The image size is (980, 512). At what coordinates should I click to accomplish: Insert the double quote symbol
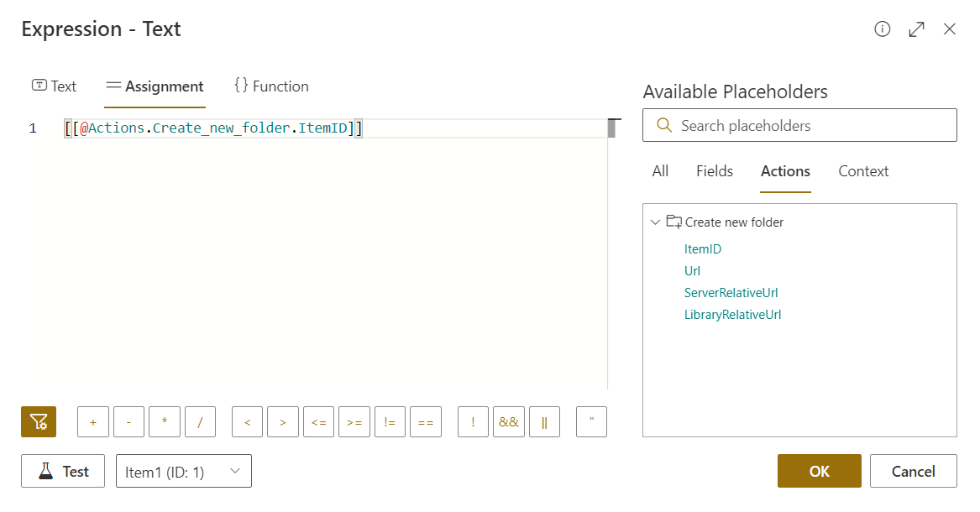(592, 422)
